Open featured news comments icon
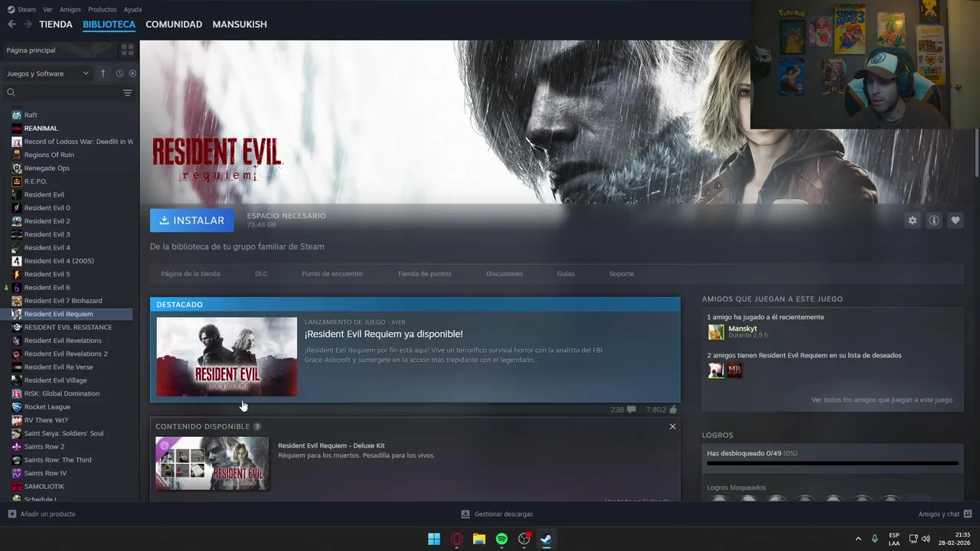 tap(632, 409)
